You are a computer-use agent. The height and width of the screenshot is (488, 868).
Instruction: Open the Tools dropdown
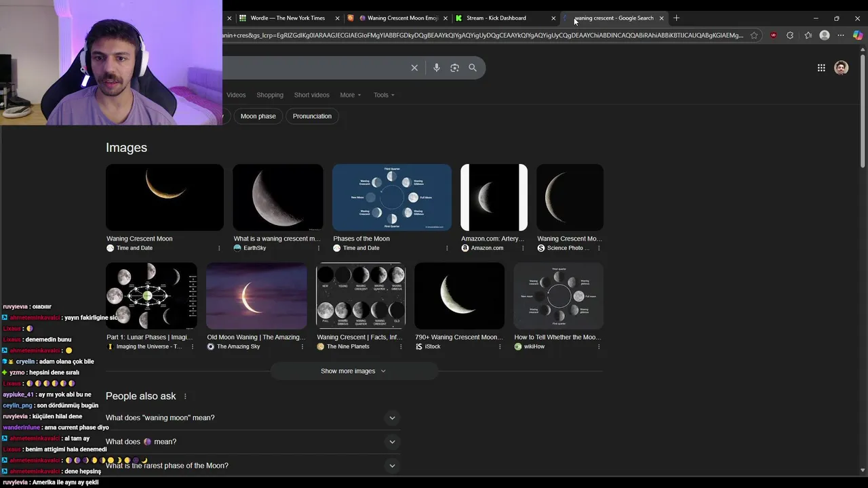[384, 95]
